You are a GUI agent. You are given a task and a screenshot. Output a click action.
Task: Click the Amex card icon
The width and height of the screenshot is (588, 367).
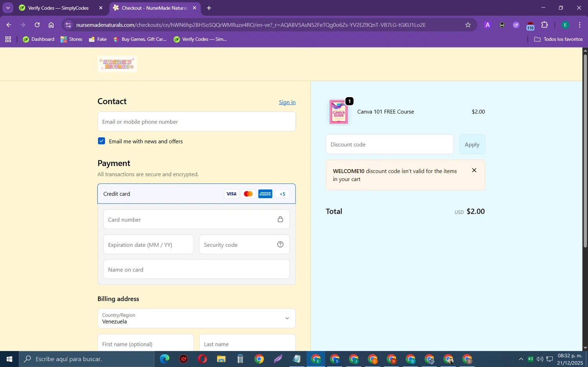coord(265,194)
